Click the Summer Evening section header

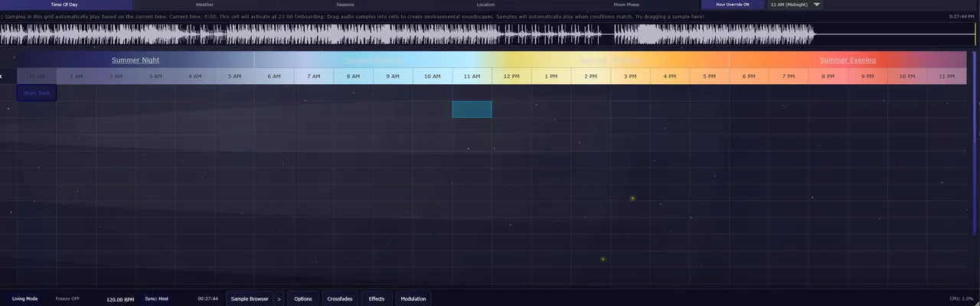pos(848,60)
